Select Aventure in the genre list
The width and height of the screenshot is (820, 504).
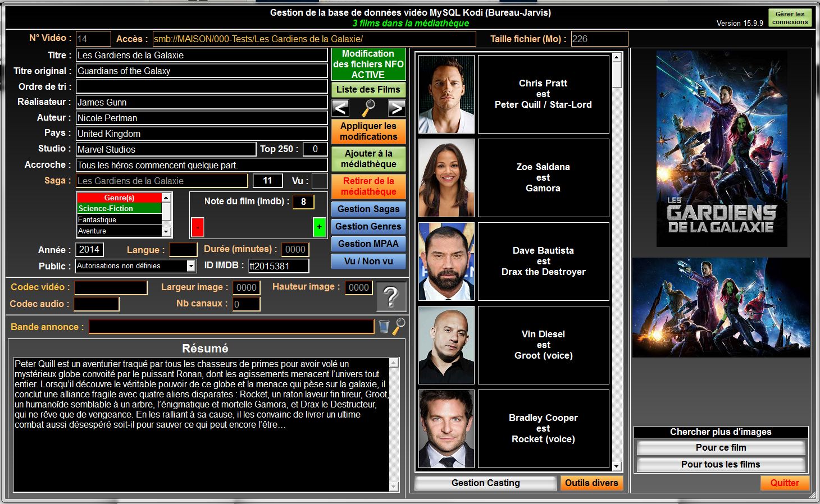click(119, 231)
